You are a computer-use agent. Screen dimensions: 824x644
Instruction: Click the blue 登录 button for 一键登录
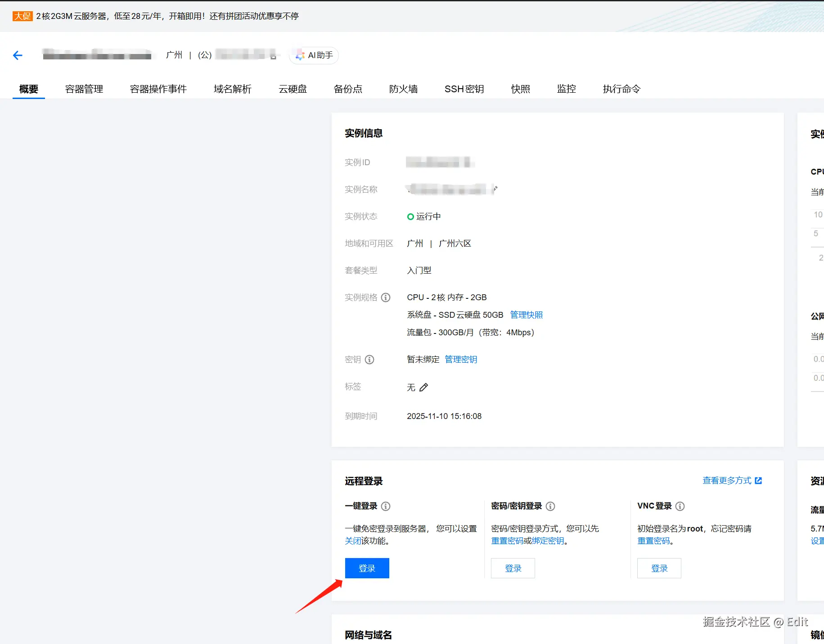(367, 568)
